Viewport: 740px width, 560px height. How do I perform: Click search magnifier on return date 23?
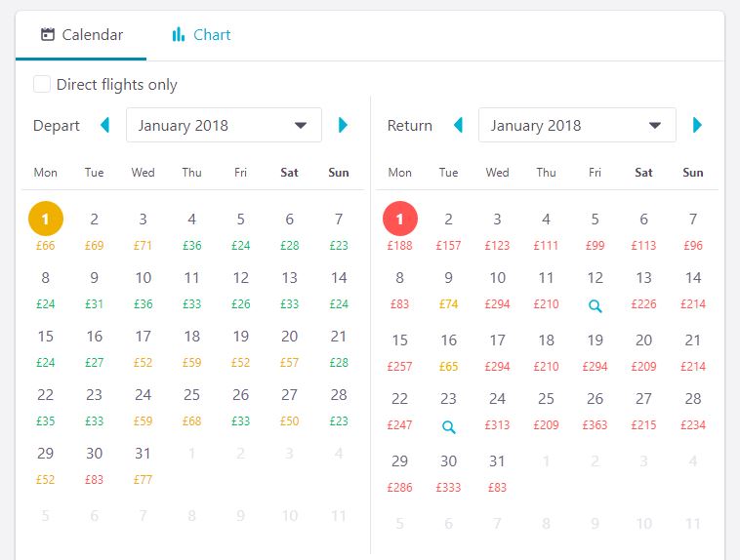click(448, 427)
